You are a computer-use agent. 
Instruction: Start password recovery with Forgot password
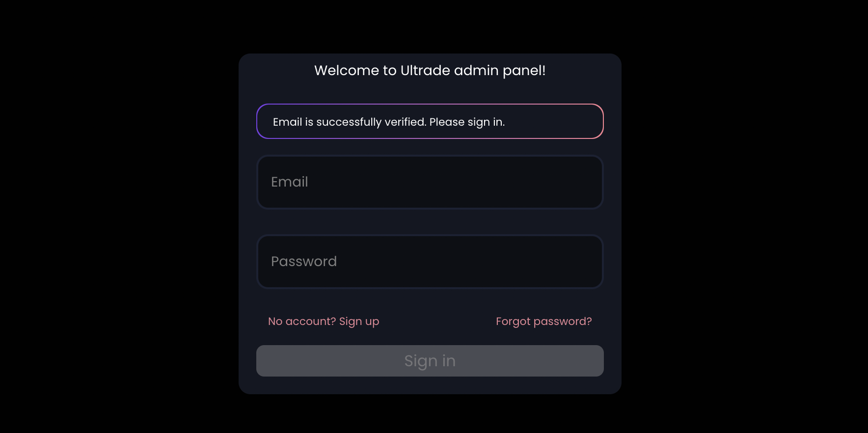pyautogui.click(x=543, y=322)
